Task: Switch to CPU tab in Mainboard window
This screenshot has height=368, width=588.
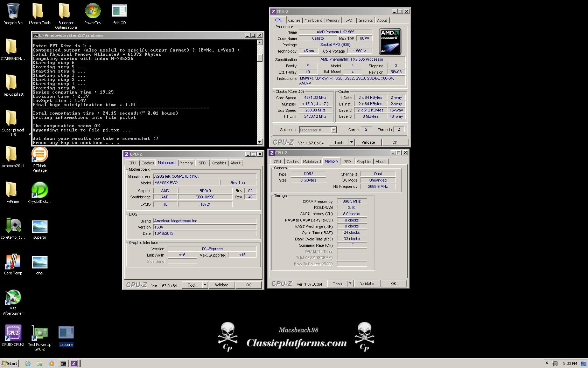Action: [132, 163]
